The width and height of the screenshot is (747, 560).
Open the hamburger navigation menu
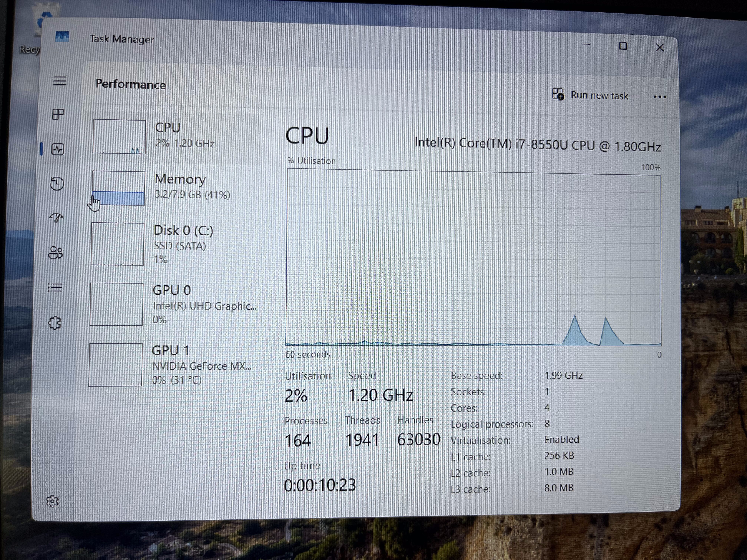click(60, 81)
